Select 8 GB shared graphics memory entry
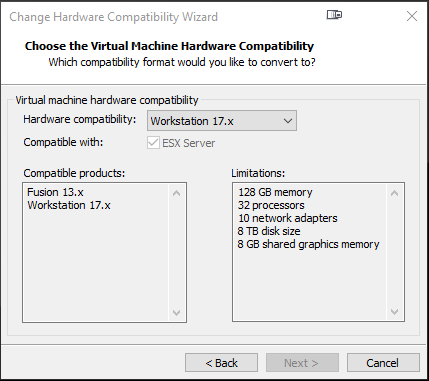 point(309,244)
